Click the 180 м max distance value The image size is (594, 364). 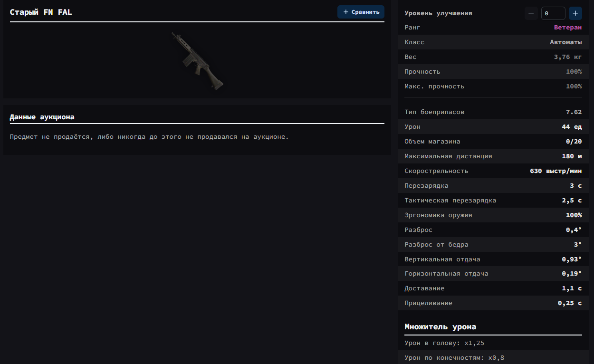tap(572, 156)
